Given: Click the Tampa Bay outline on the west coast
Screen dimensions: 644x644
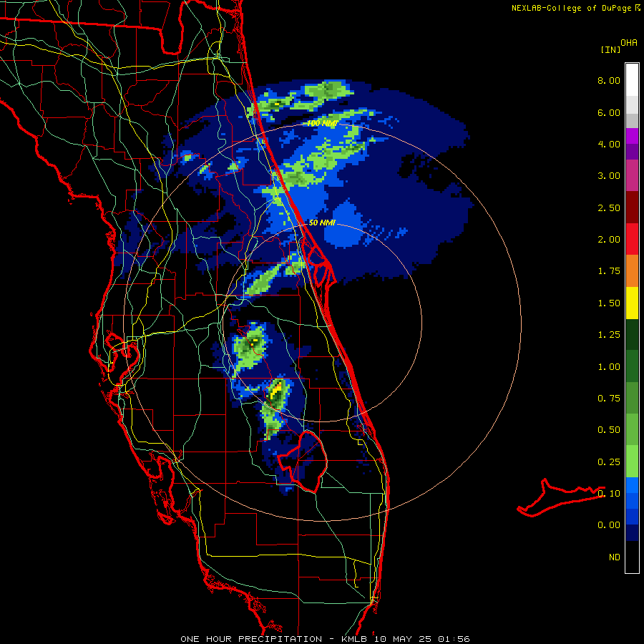Looking at the screenshot, I should coord(122,358).
